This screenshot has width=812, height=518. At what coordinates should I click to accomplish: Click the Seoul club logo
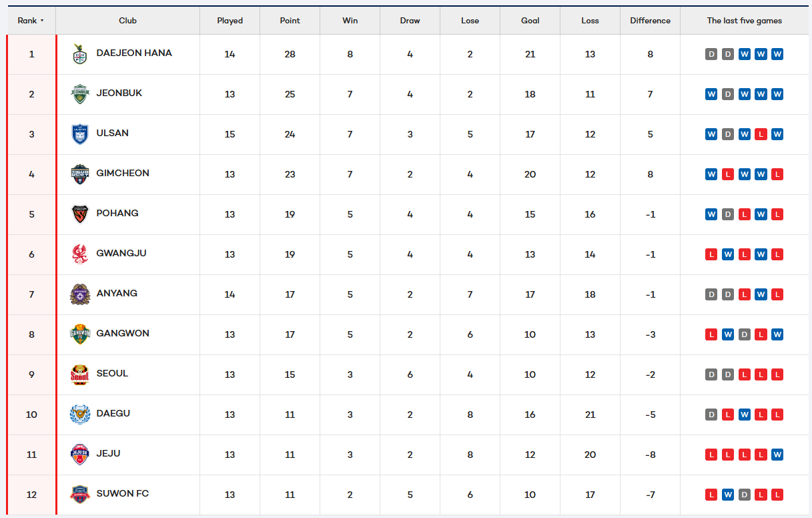coord(80,374)
